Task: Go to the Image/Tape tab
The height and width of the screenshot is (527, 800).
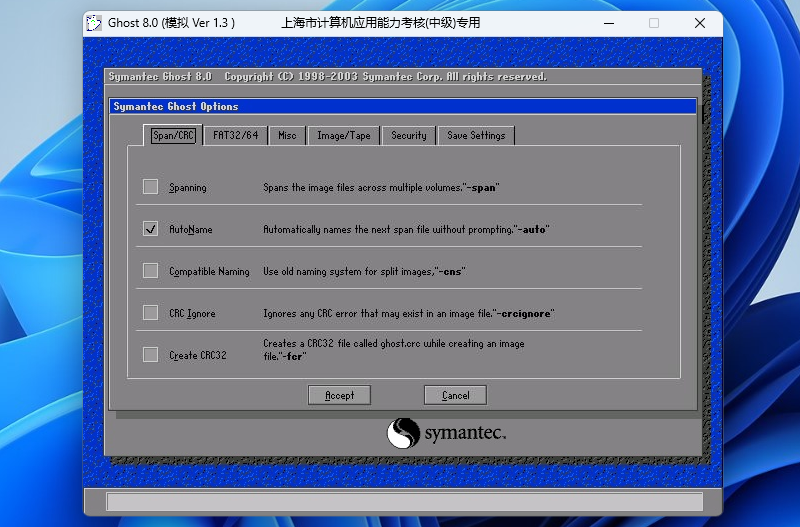Action: pos(344,135)
